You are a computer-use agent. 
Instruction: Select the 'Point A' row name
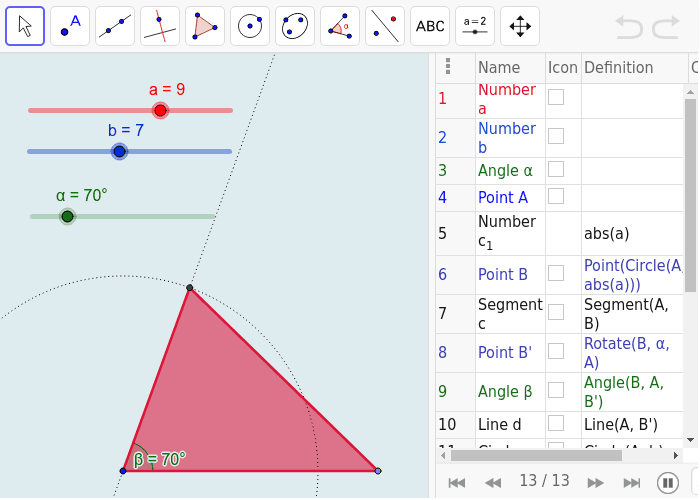coord(503,197)
